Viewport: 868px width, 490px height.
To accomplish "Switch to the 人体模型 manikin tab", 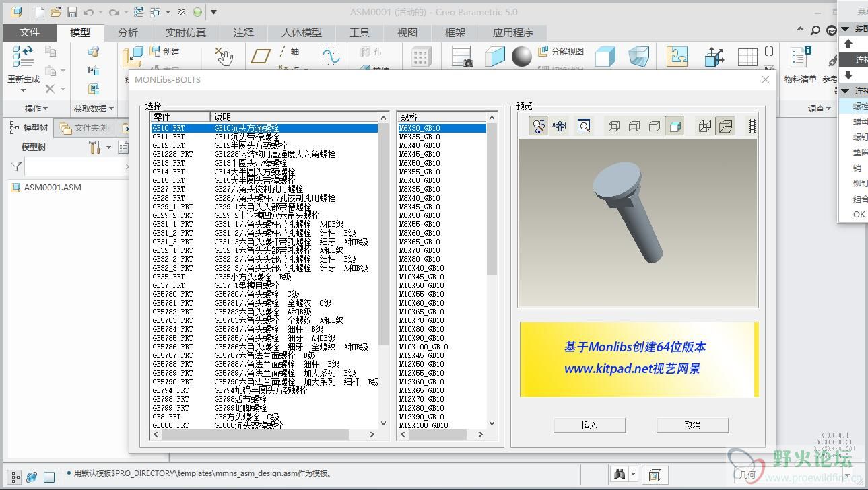I will click(x=302, y=32).
